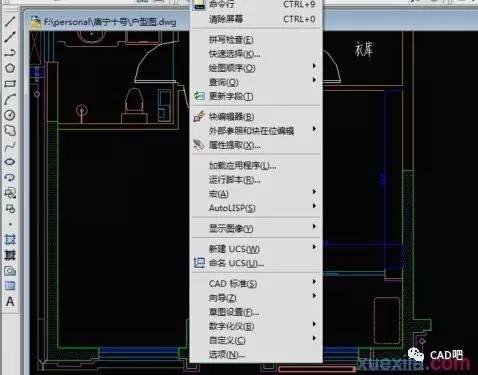478x375 pixels.
Task: Select the Spline tool
Action: coord(10,146)
